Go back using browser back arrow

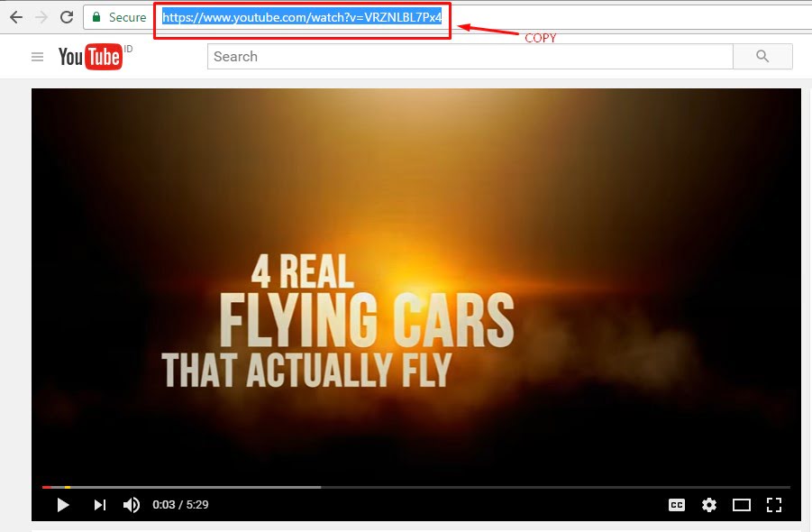coord(16,17)
